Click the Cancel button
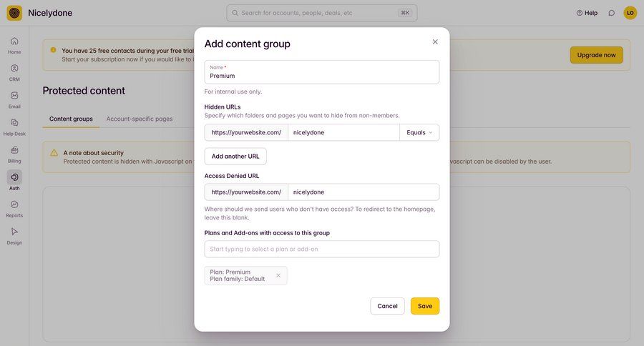 (387, 306)
